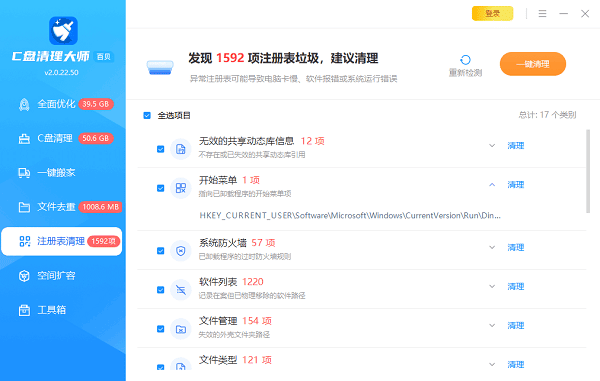This screenshot has height=381, width=600.
Task: Click the orange 一键清理 button
Action: coord(533,64)
